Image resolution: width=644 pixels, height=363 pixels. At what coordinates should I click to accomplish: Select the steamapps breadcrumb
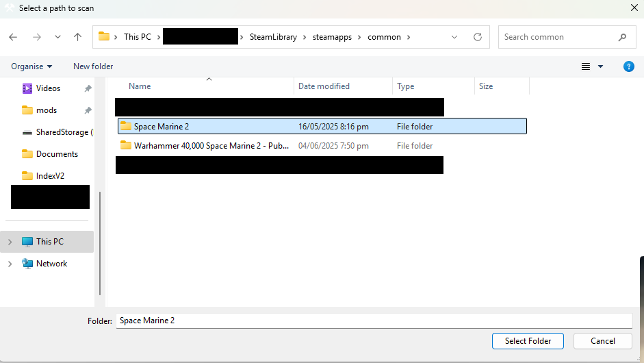point(333,37)
